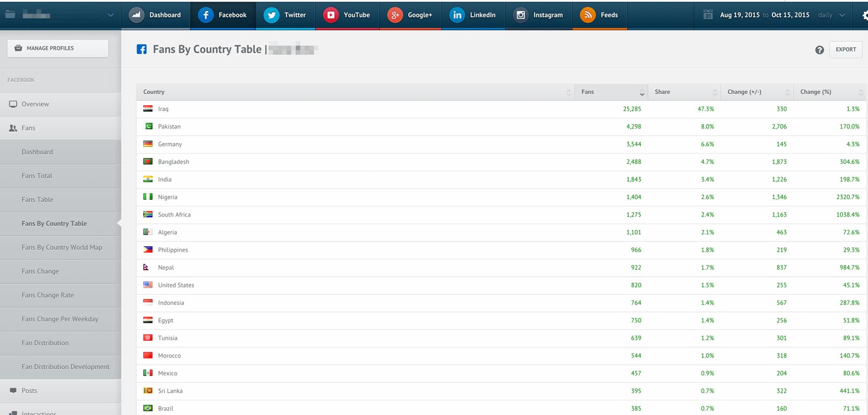Click the Manage Profiles button

click(58, 48)
